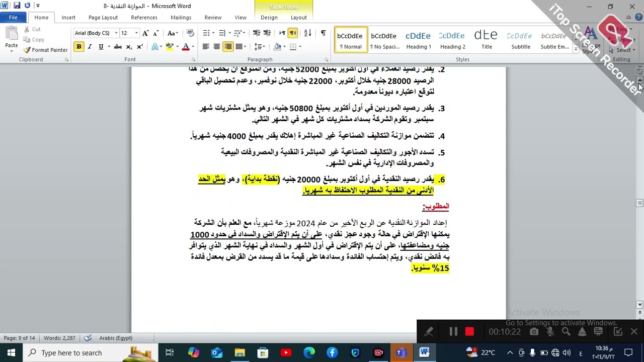Click the paragraph shading color button

click(x=277, y=47)
